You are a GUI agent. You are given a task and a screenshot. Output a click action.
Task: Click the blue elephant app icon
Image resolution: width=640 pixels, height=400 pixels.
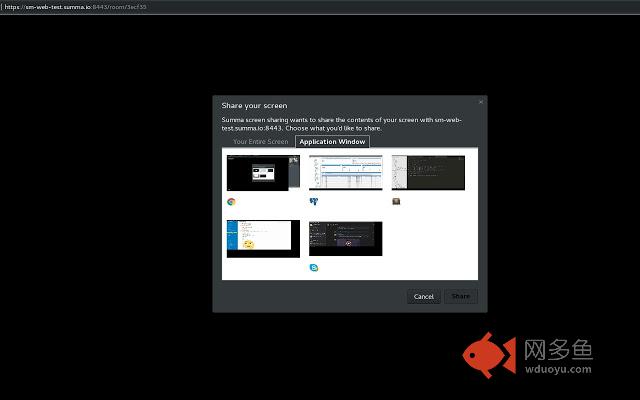tap(313, 201)
